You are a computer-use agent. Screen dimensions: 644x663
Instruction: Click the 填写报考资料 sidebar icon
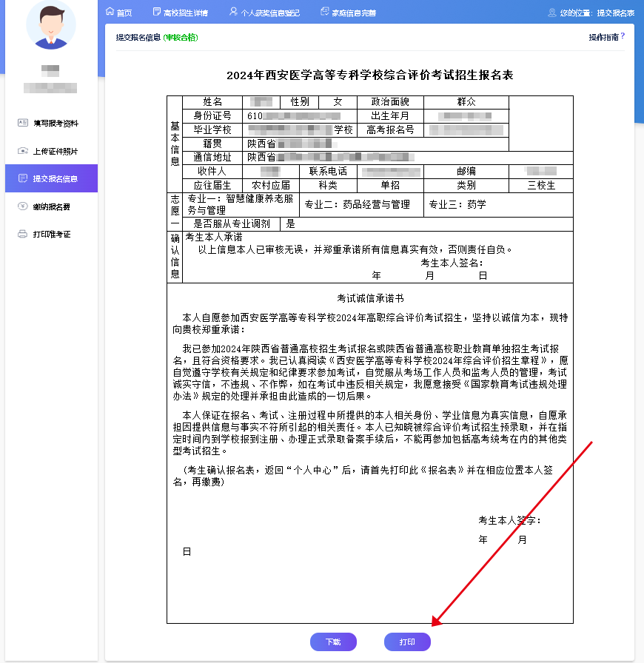coord(23,123)
